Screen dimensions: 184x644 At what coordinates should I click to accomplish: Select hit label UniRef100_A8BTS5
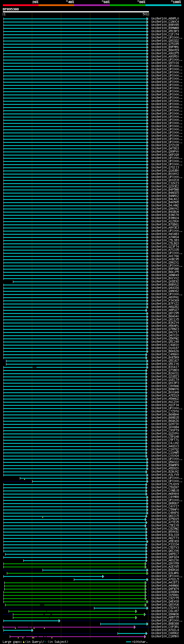(x=165, y=617)
